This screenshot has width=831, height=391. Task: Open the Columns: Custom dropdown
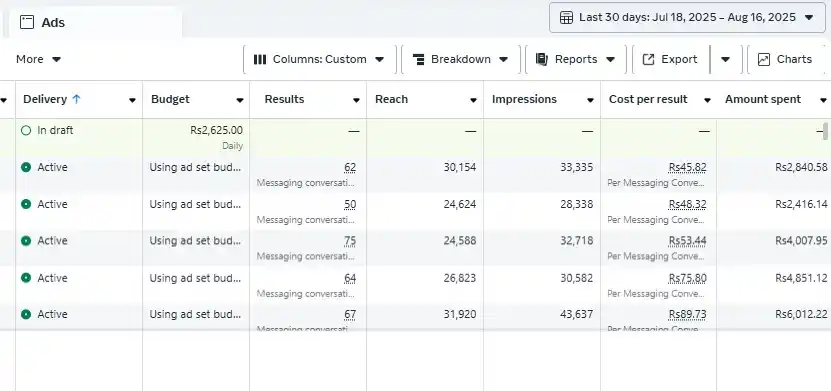point(320,59)
